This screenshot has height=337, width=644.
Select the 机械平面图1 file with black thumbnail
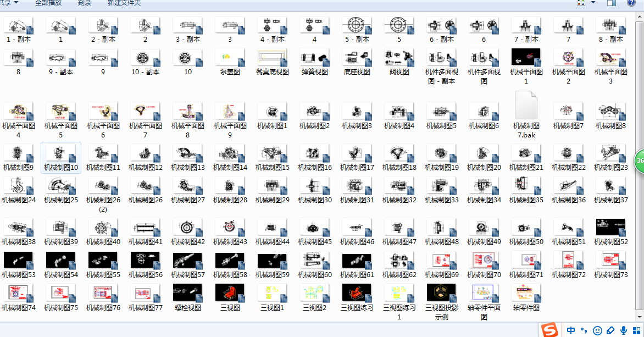tap(526, 67)
